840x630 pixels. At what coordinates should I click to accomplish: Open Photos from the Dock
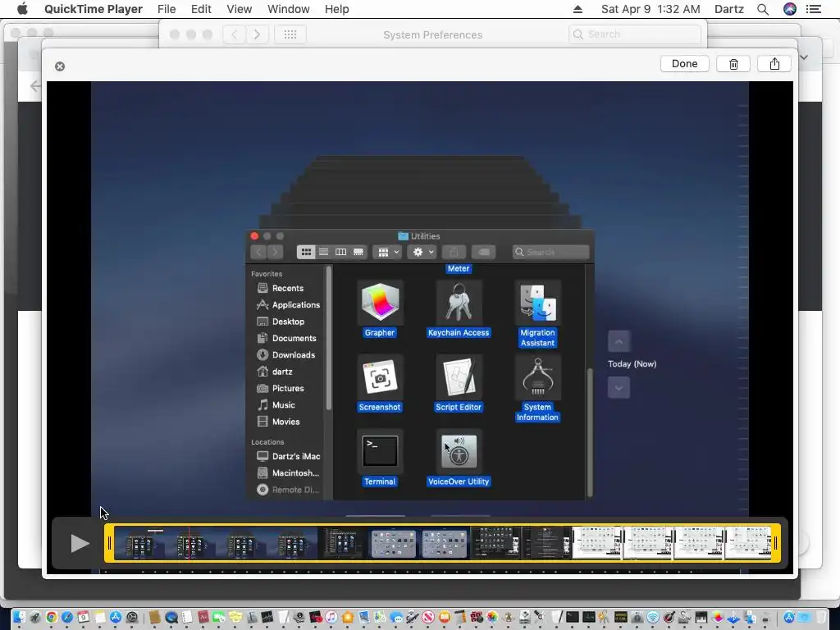(x=492, y=617)
